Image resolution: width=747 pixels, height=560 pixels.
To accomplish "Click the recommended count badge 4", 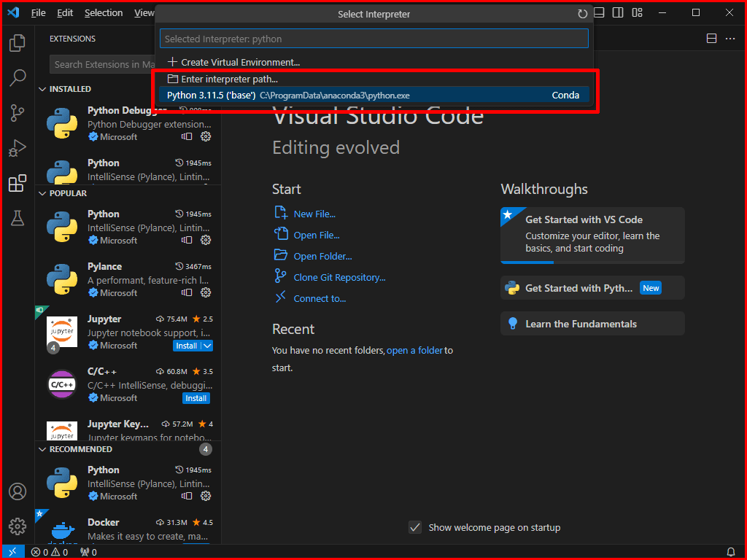I will (205, 449).
